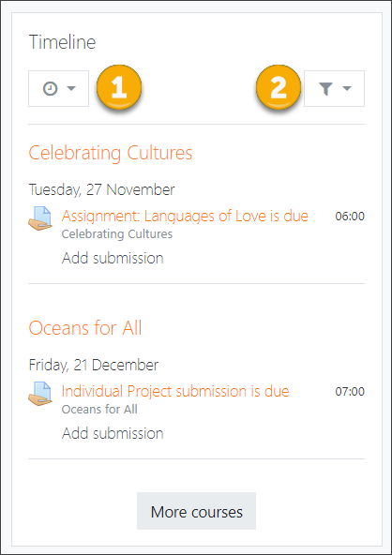
Task: Click the Timeline block title
Action: [x=62, y=42]
